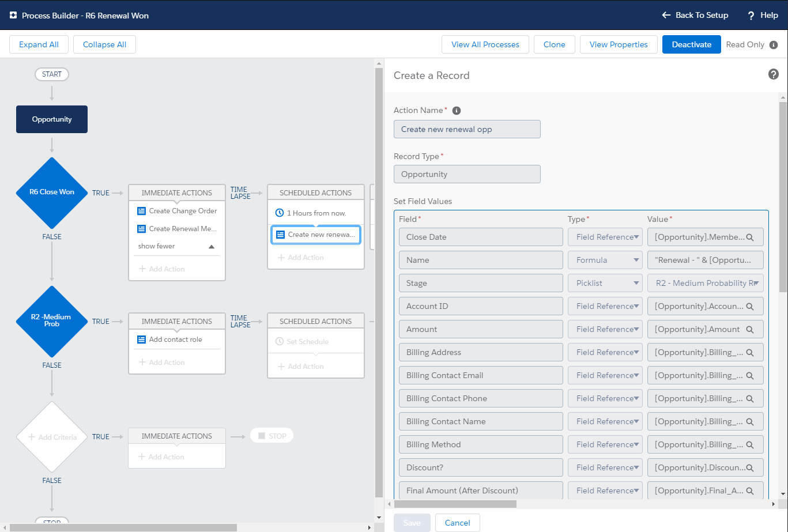Click Add Criteria diamond
The width and height of the screenshot is (788, 532).
(x=52, y=437)
